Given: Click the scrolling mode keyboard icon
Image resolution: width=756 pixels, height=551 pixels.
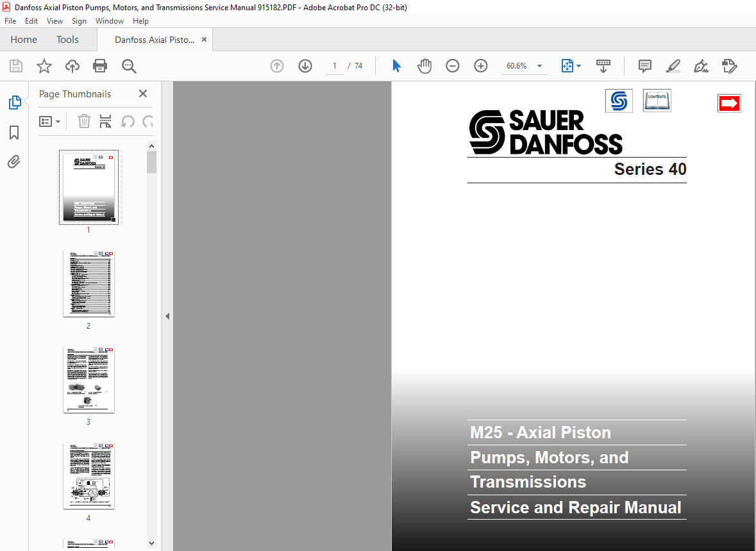Looking at the screenshot, I should coord(603,66).
